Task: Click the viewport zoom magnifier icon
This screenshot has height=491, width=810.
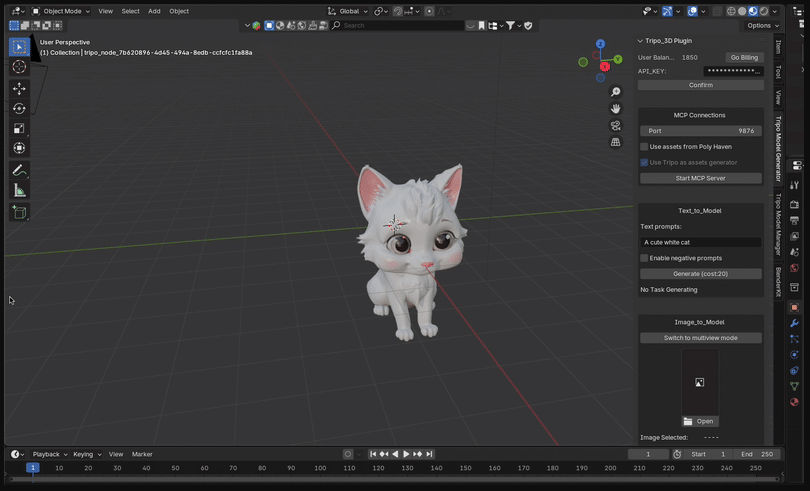Action: [x=615, y=92]
